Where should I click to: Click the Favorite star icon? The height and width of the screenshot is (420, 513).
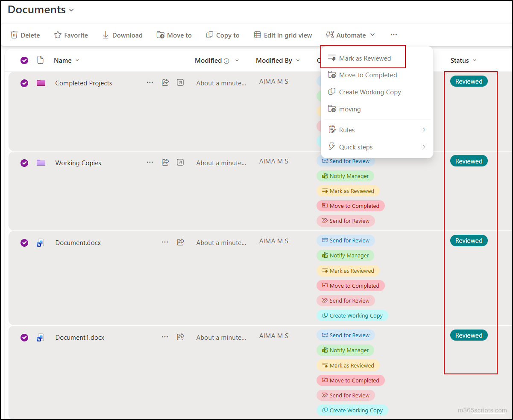point(58,35)
